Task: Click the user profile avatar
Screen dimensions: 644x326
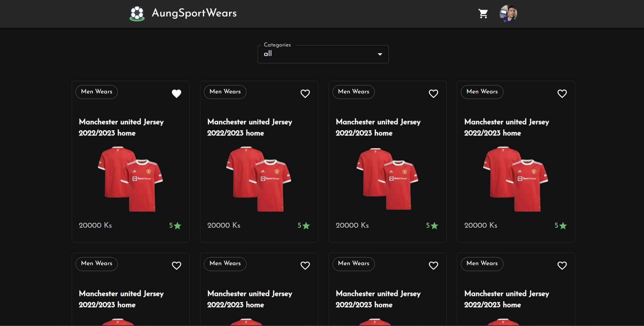Action: coord(508,14)
